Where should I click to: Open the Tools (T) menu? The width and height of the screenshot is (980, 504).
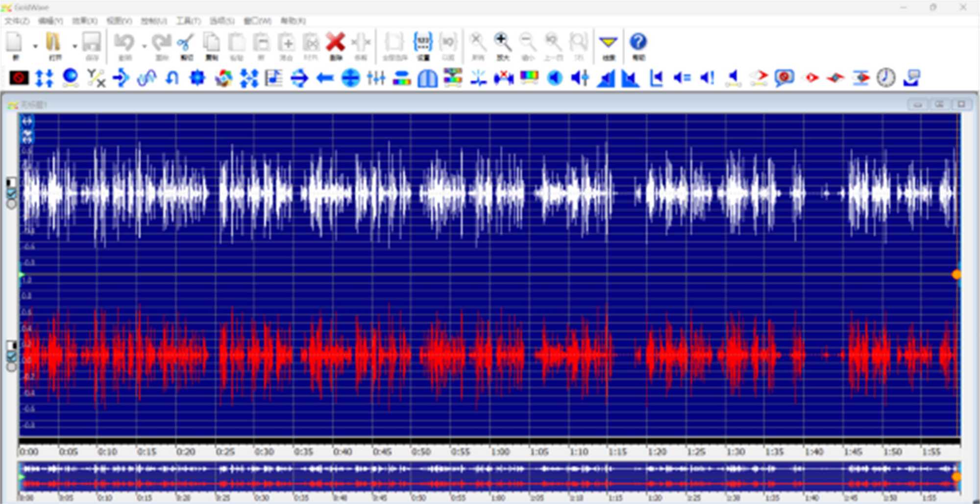click(x=189, y=21)
